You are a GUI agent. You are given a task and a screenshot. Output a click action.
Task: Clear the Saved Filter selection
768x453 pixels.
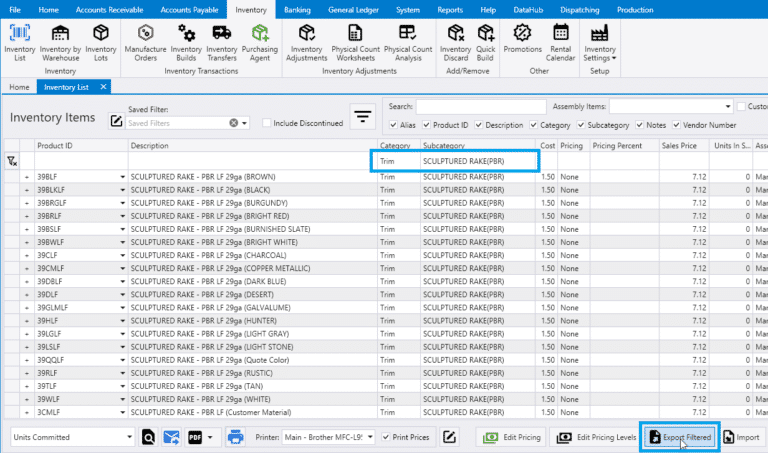pyautogui.click(x=234, y=123)
